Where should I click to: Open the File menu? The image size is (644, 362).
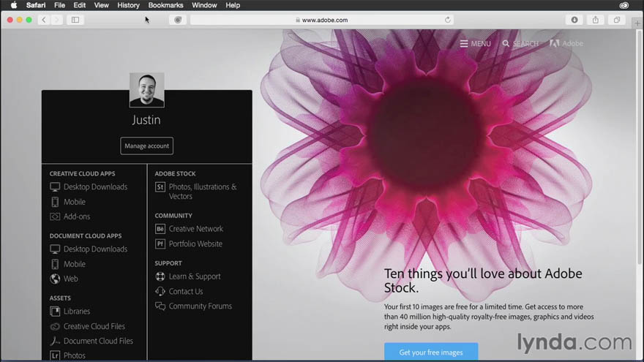[59, 5]
